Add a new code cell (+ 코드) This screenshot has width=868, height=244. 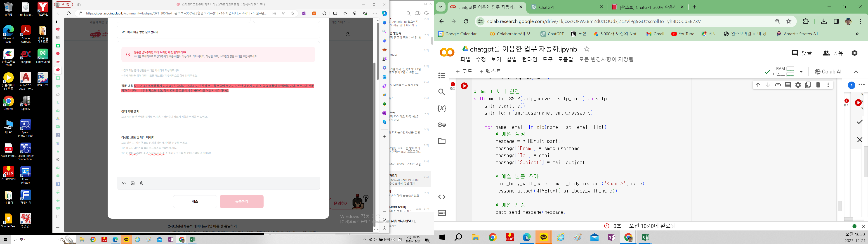point(464,71)
